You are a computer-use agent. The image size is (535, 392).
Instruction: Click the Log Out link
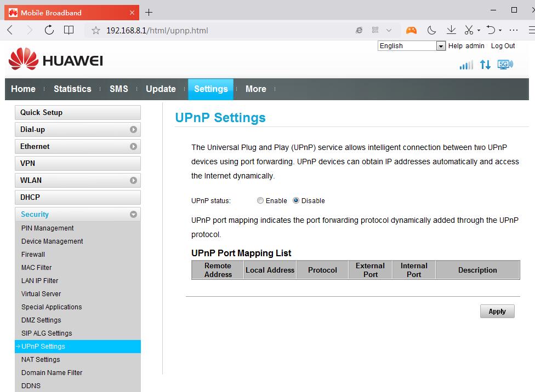tap(503, 46)
